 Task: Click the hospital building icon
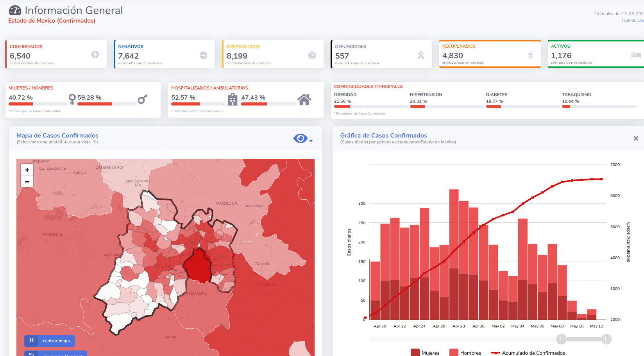pyautogui.click(x=233, y=99)
